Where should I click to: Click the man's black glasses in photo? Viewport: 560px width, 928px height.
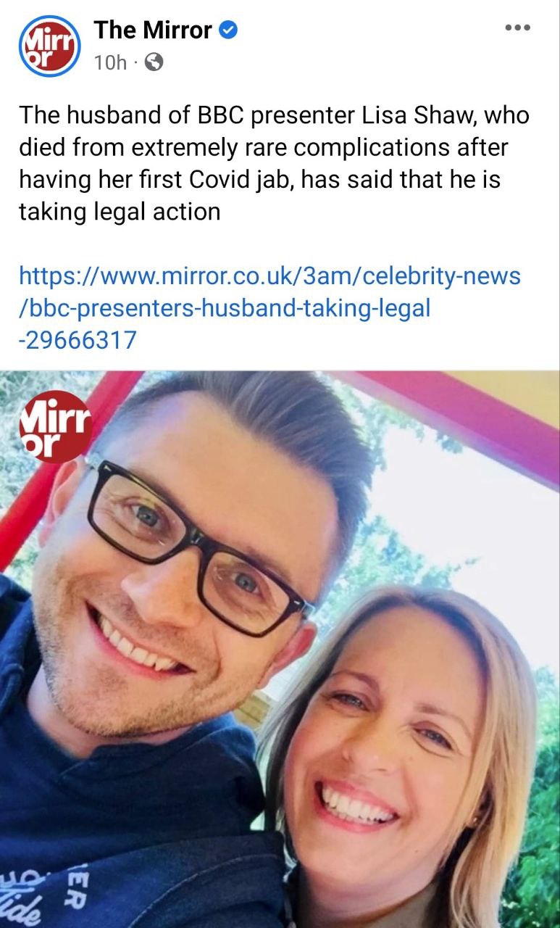[199, 545]
